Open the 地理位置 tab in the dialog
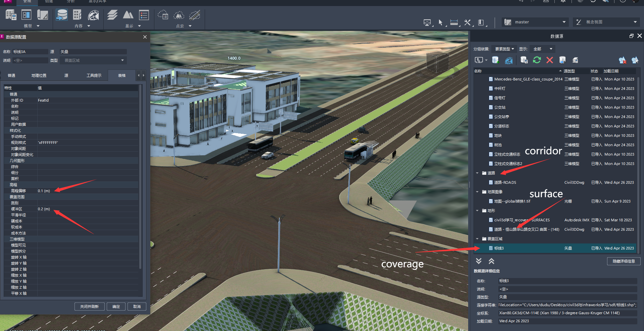 [x=38, y=75]
